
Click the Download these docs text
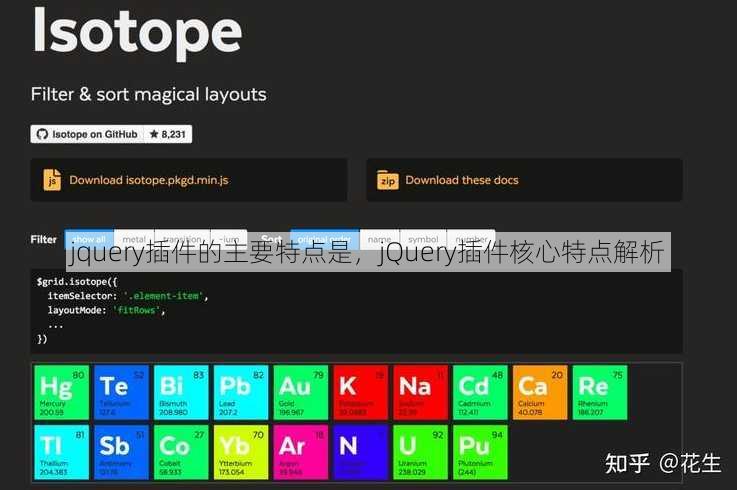pos(462,180)
